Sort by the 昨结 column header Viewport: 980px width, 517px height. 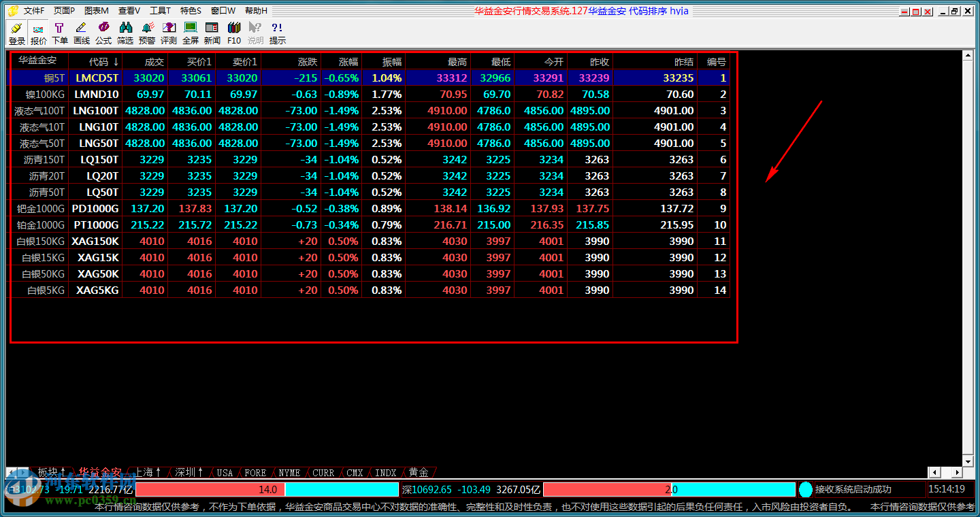pos(655,61)
